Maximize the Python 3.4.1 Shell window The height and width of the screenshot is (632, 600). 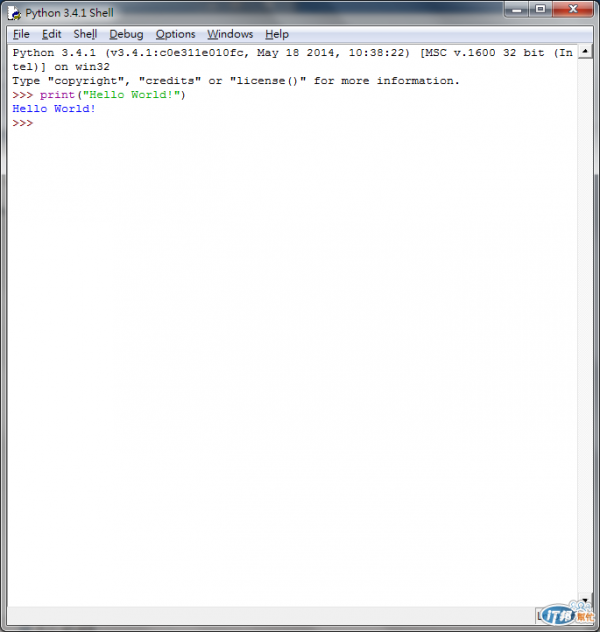tap(540, 9)
